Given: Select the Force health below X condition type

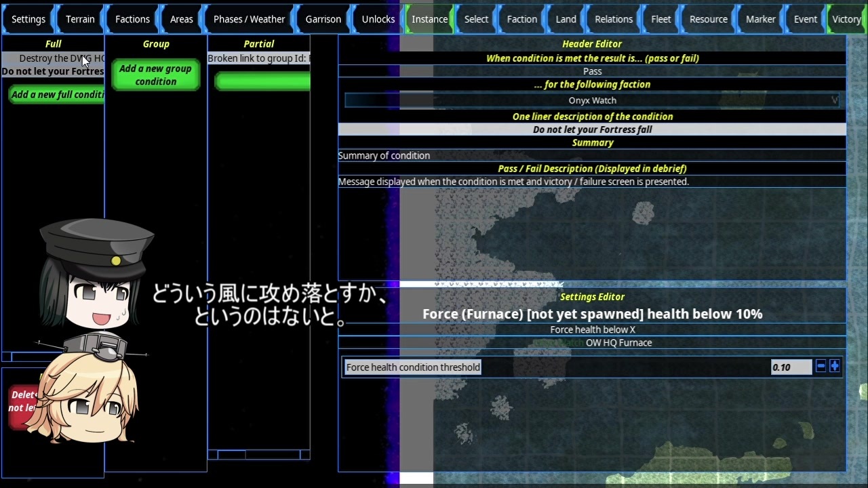Looking at the screenshot, I should [592, 329].
